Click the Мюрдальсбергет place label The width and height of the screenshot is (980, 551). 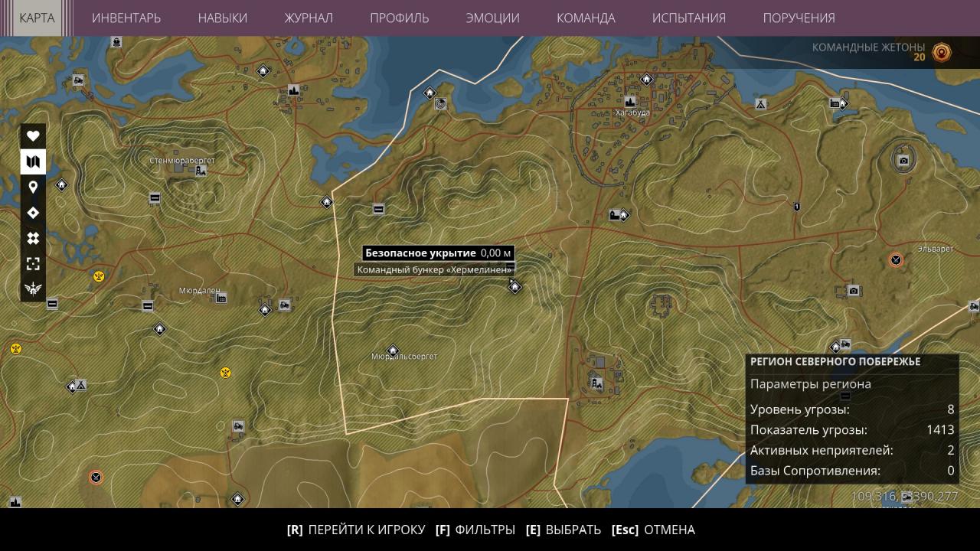coord(404,357)
